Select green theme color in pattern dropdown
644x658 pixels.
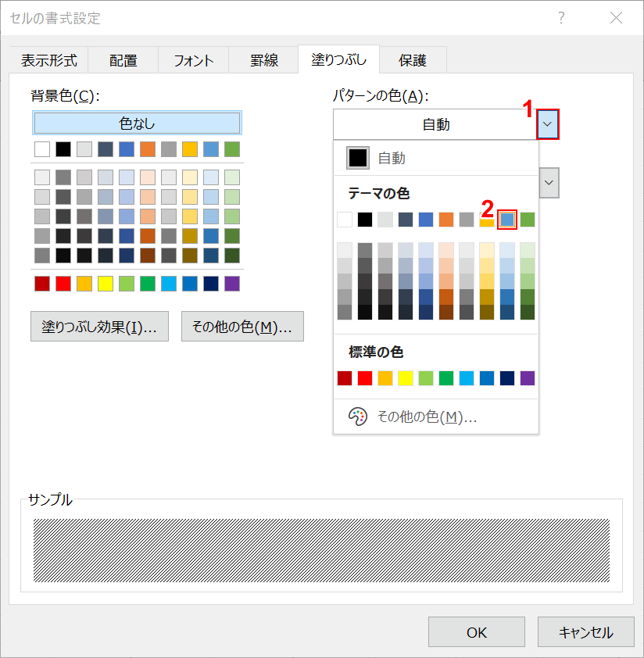click(x=528, y=220)
